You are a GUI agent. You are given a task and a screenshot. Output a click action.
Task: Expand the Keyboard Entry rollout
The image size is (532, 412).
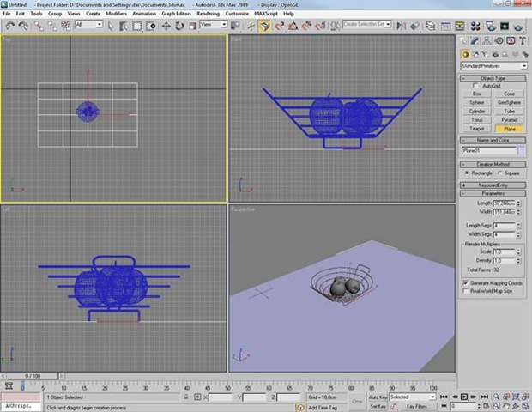493,185
